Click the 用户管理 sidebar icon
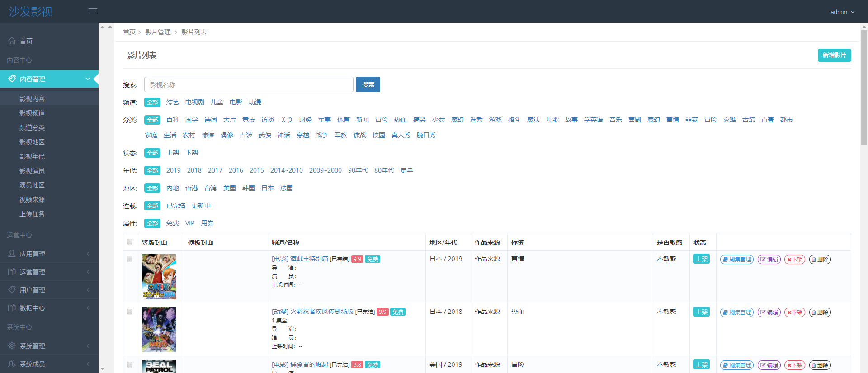Image resolution: width=868 pixels, height=373 pixels. coord(12,289)
